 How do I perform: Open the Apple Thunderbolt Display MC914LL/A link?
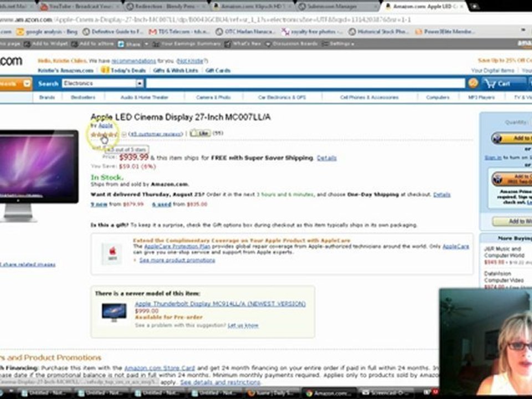coord(220,304)
